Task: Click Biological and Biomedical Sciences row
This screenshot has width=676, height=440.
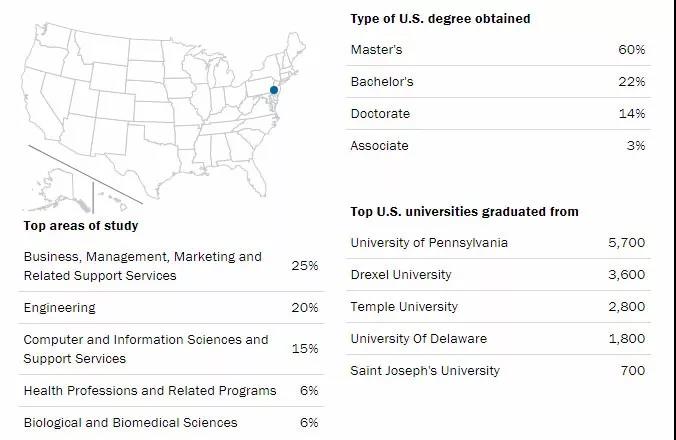Action: tap(130, 422)
